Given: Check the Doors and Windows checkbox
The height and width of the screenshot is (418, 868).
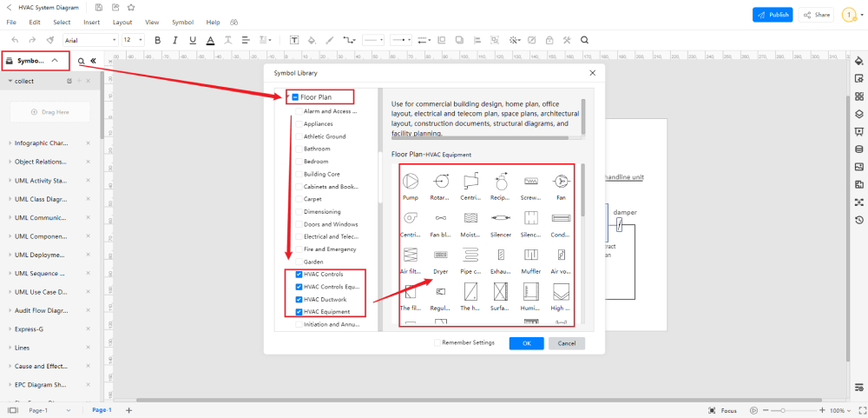Looking at the screenshot, I should [299, 224].
